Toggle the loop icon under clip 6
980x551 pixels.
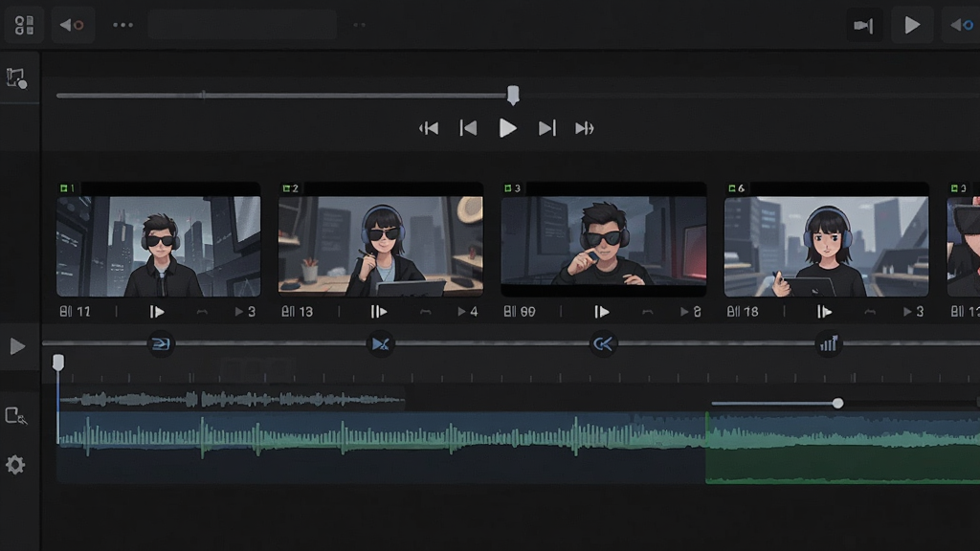pyautogui.click(x=870, y=312)
